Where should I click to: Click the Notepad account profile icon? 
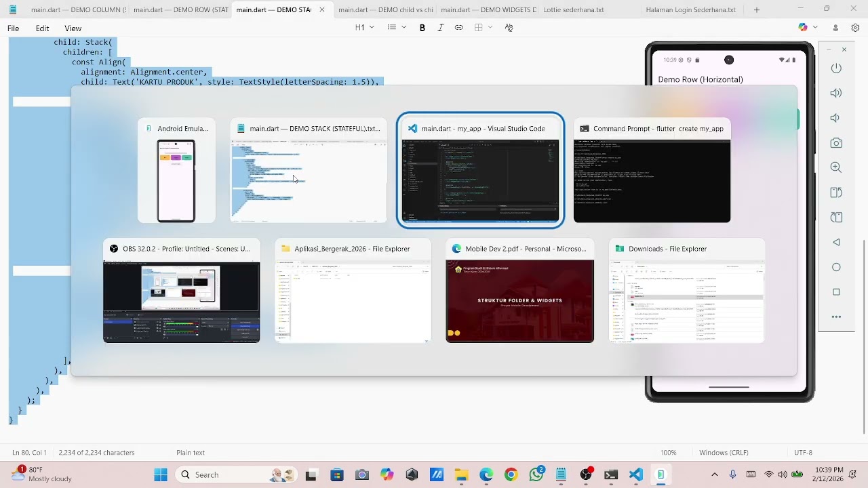coord(836,28)
